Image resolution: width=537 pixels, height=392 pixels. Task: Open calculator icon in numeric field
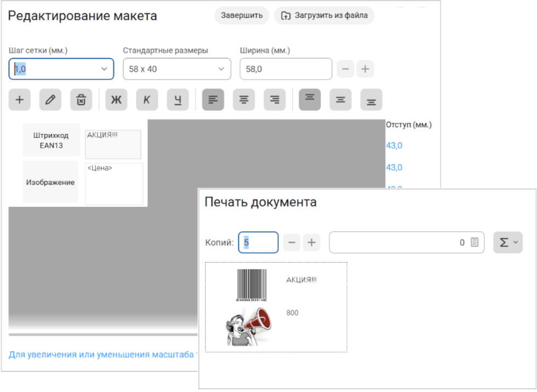tap(475, 243)
